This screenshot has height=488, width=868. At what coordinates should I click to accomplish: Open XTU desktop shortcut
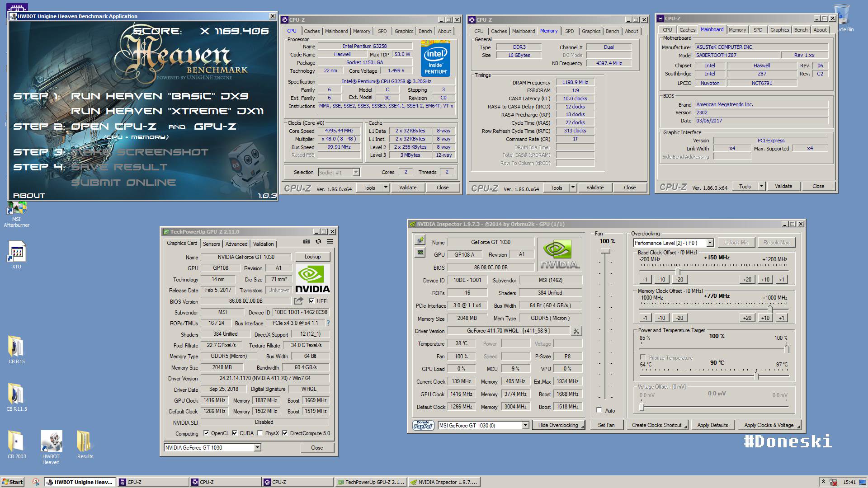(17, 255)
